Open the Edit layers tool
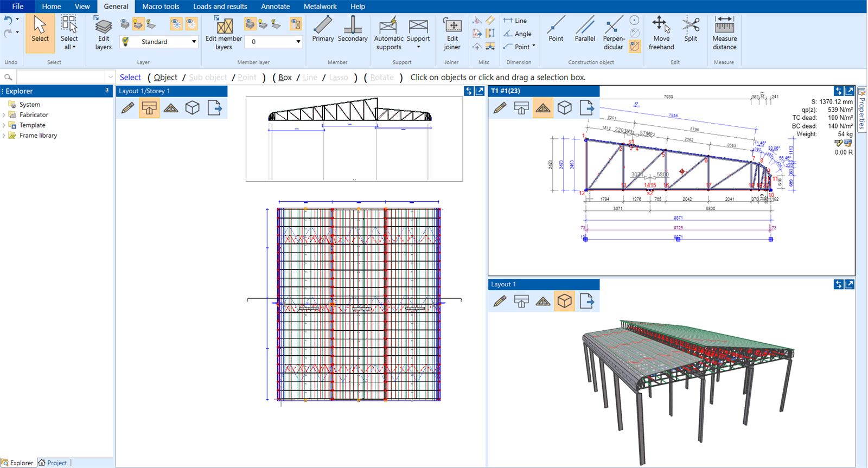 [103, 33]
